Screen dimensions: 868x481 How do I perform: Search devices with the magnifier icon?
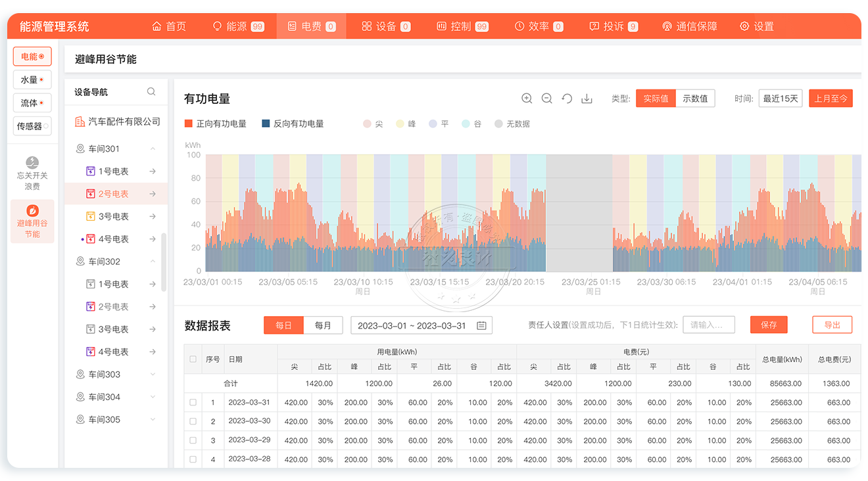tap(151, 92)
